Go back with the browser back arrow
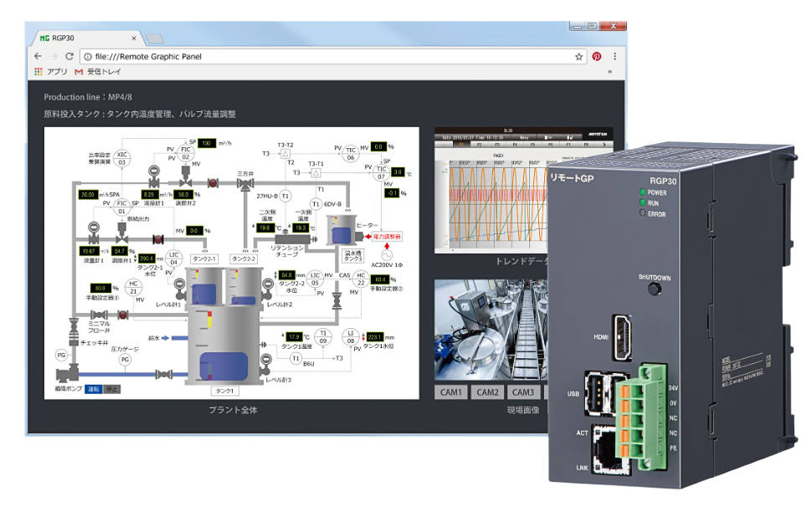The height and width of the screenshot is (512, 812). click(38, 56)
